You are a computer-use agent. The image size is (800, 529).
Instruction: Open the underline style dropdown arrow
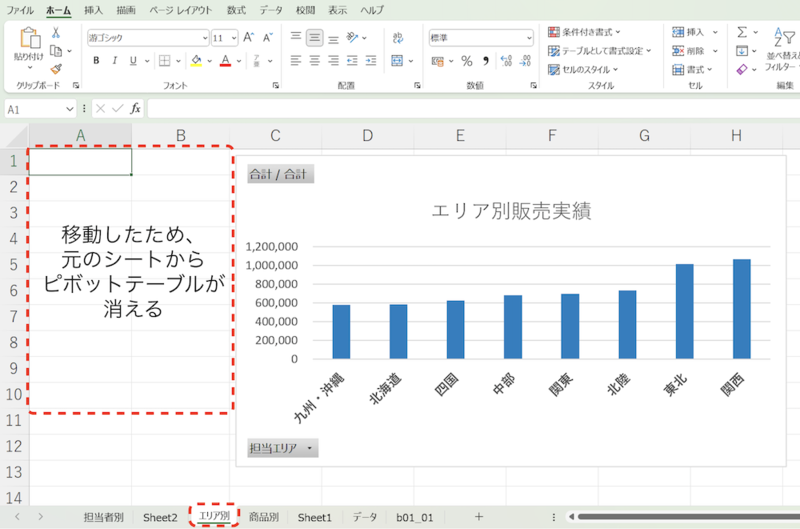click(147, 61)
